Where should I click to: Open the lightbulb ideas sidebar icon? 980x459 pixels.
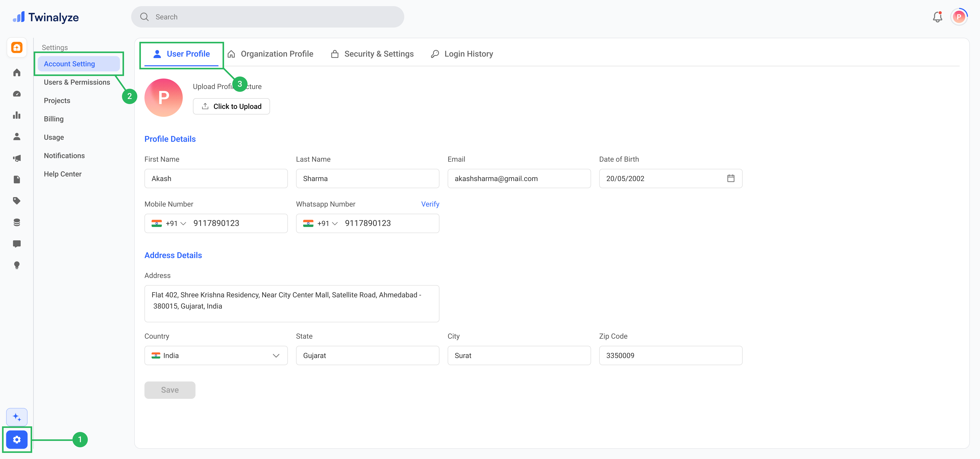point(17,265)
